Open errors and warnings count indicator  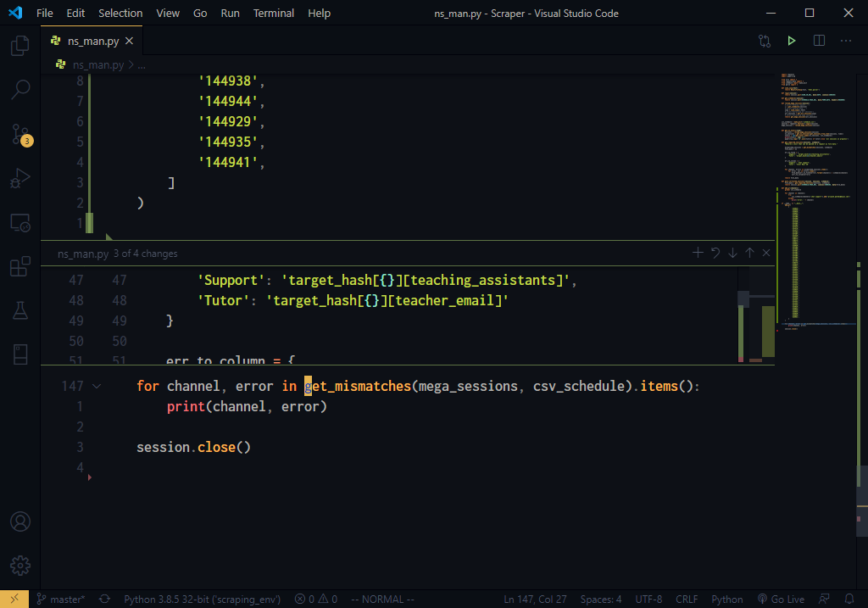point(315,600)
